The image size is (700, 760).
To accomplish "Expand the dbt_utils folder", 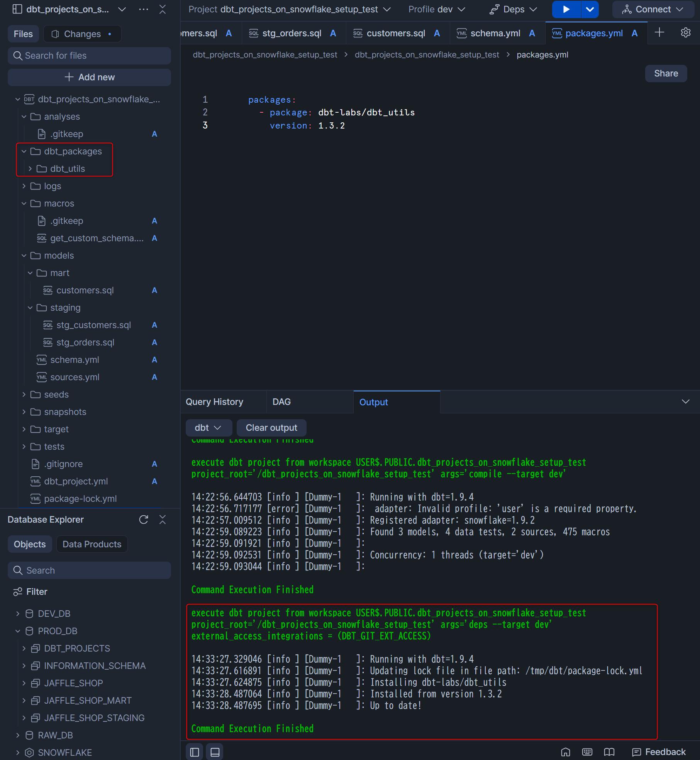I will (x=30, y=169).
